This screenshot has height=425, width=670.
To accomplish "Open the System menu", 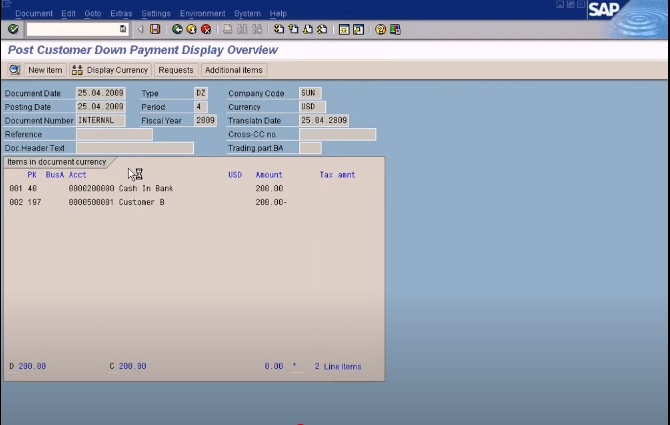I will click(x=247, y=14).
